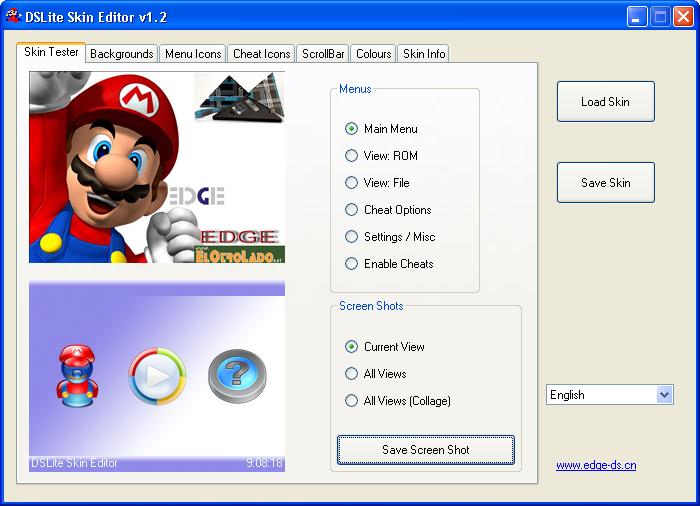700x506 pixels.
Task: Click the Save Screen Shot button
Action: pyautogui.click(x=426, y=450)
